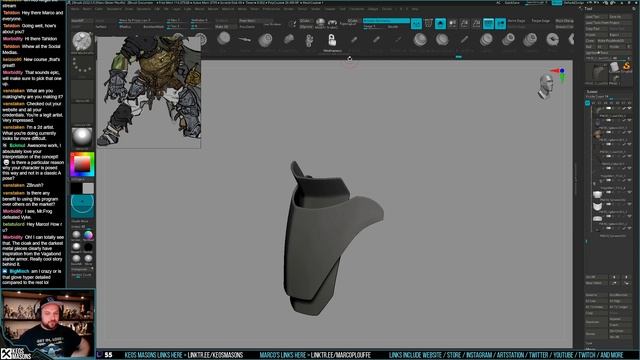Select the black secondary color swatch

tap(76, 188)
